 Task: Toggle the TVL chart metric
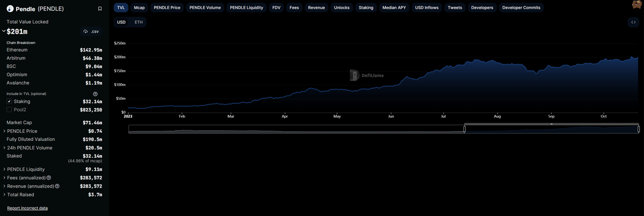point(121,8)
